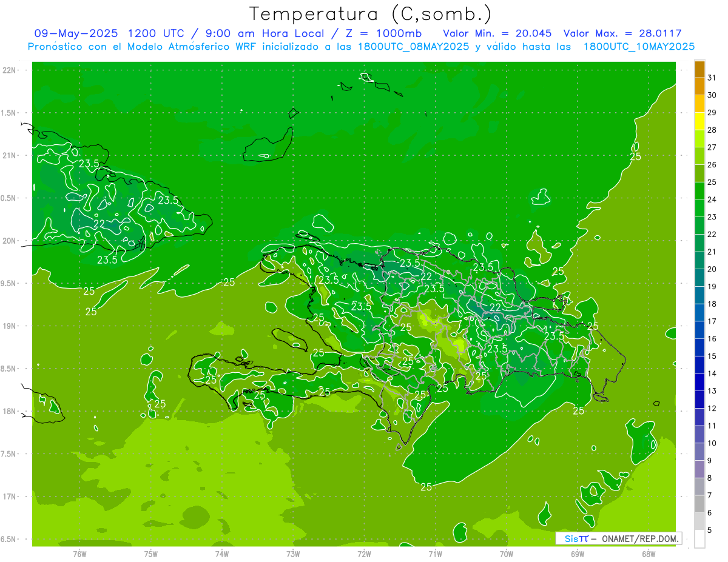
Task: Click the color bar legend value '10'
Action: 712,443
